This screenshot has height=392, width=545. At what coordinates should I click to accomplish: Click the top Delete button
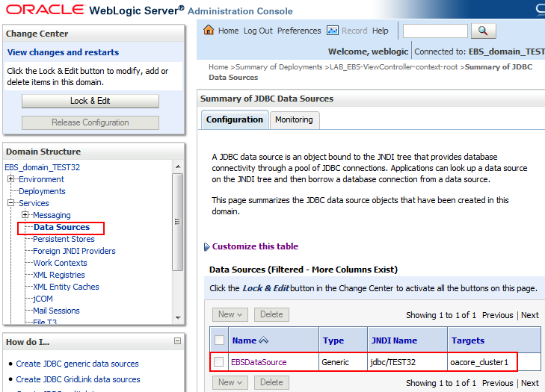click(271, 314)
